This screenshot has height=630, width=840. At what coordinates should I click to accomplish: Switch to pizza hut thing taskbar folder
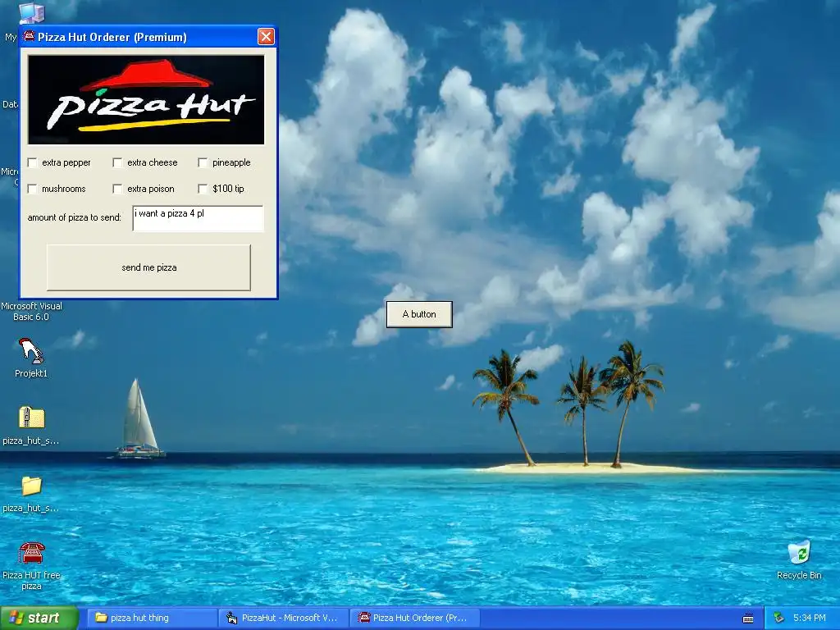[152, 618]
